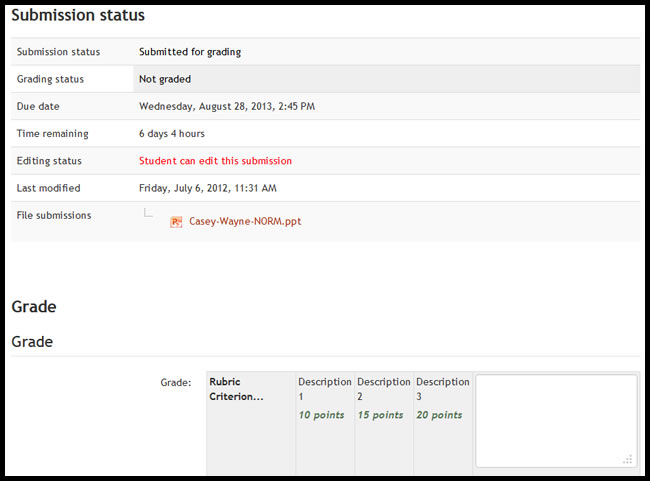Click the 'Grade:' field label
The width and height of the screenshot is (650, 481).
176,382
